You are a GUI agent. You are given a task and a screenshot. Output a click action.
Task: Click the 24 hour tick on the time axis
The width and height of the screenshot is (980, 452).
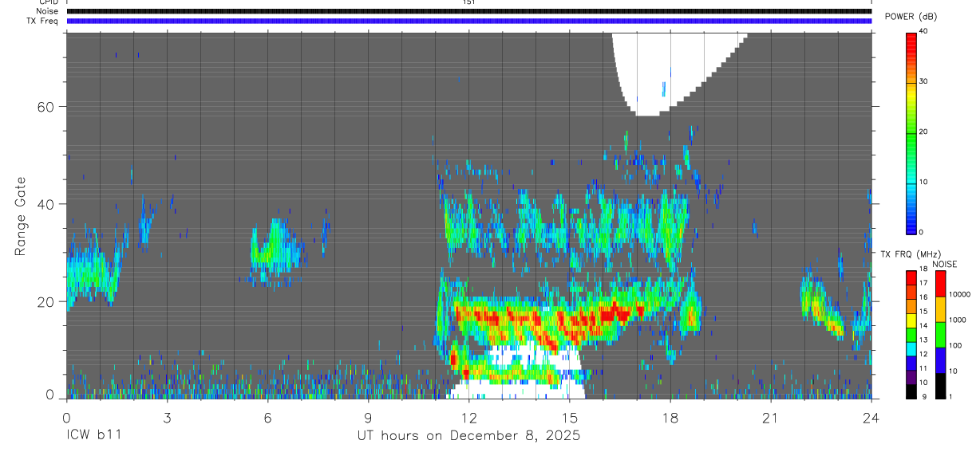point(871,417)
